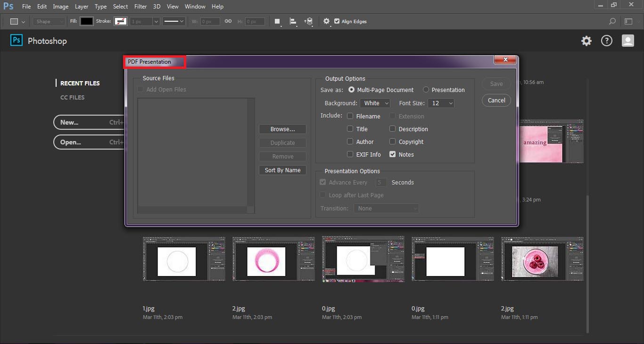Viewport: 644px width, 344px height.
Task: Open the path alignment icon in options bar
Action: pyautogui.click(x=293, y=21)
